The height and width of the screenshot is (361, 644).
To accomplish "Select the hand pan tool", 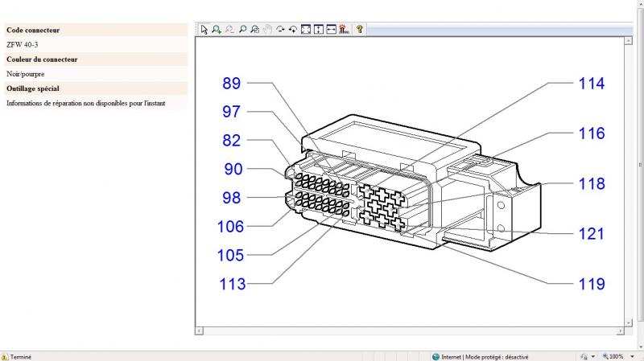I will click(x=267, y=29).
